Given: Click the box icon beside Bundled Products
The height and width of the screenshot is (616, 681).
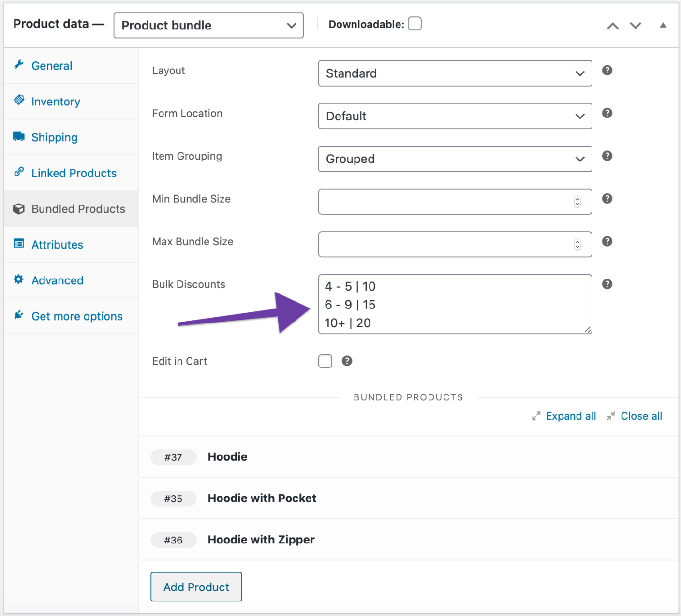Looking at the screenshot, I should pyautogui.click(x=19, y=209).
